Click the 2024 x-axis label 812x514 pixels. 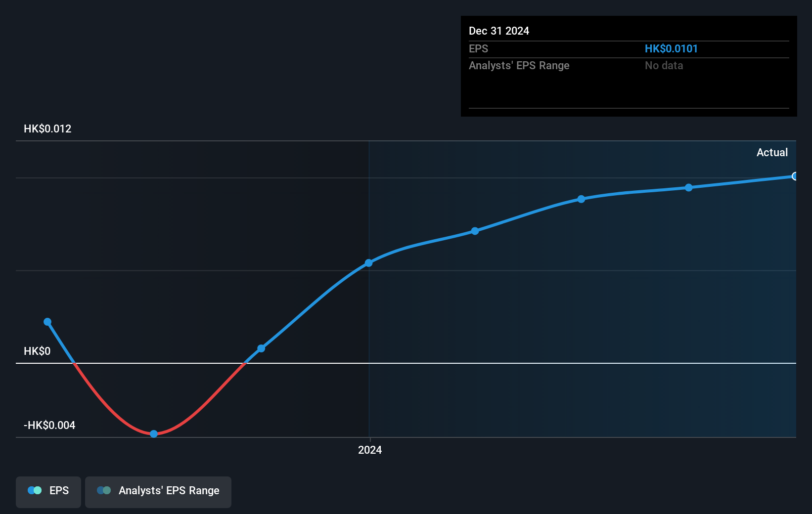(370, 450)
